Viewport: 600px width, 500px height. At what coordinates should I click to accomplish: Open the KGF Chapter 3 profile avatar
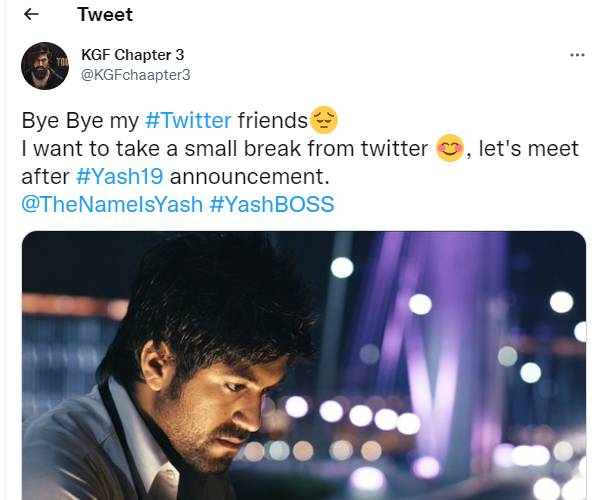[44, 64]
